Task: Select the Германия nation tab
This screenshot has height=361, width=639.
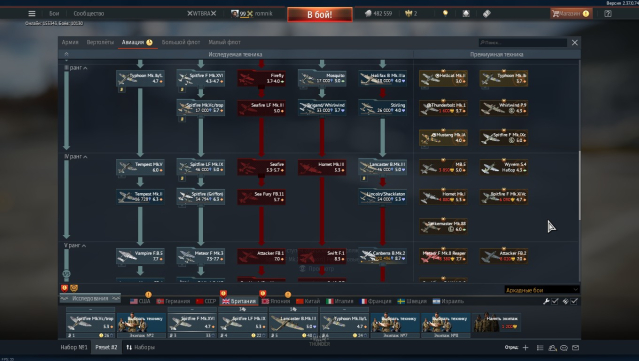Action: (174, 301)
